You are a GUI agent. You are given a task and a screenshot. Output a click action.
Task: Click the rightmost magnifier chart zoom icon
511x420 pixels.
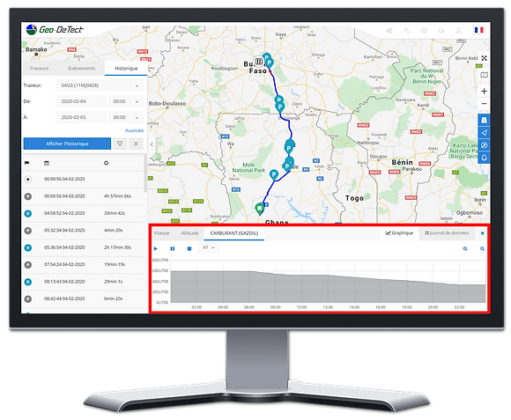482,249
